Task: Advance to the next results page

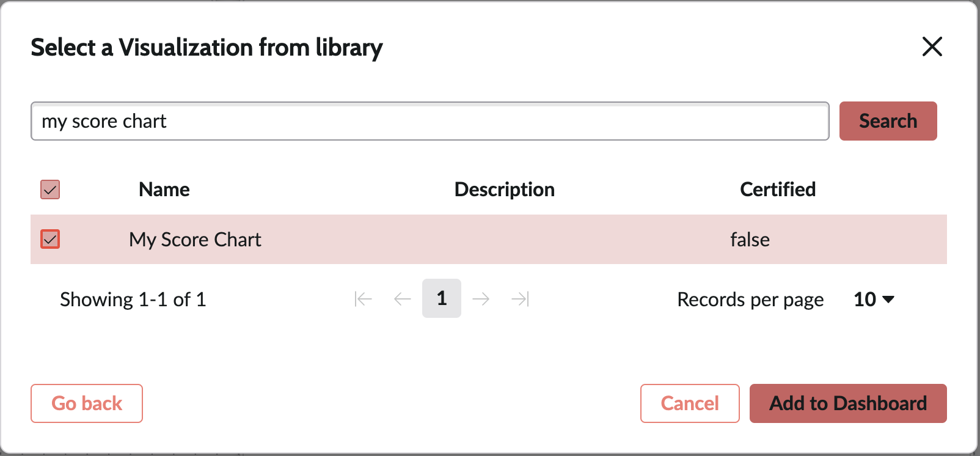Action: pos(481,299)
